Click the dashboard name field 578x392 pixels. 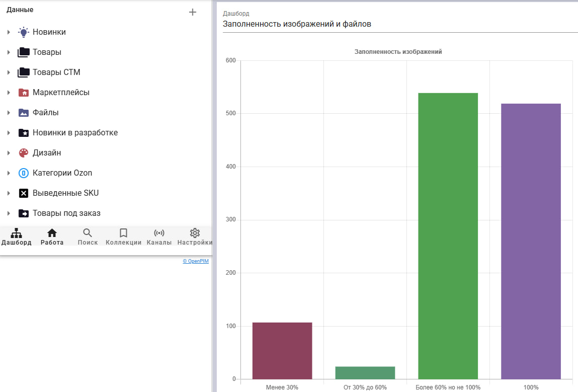click(x=400, y=24)
